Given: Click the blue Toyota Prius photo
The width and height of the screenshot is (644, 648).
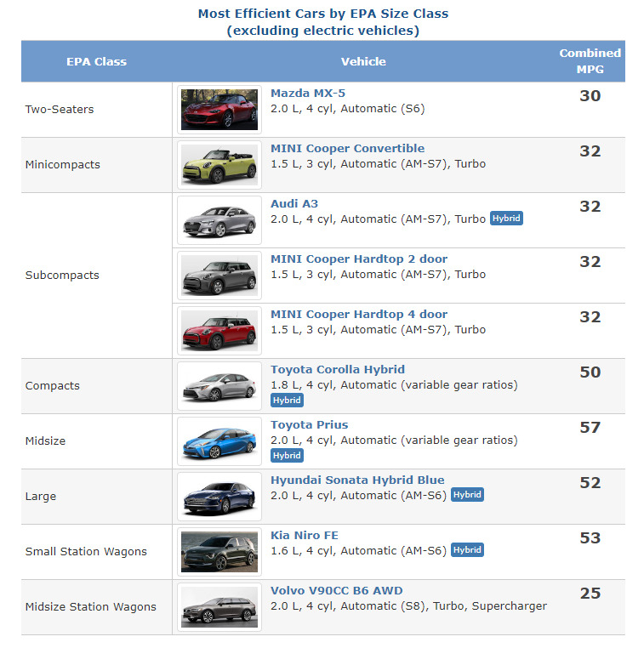Looking at the screenshot, I should click(x=219, y=441).
